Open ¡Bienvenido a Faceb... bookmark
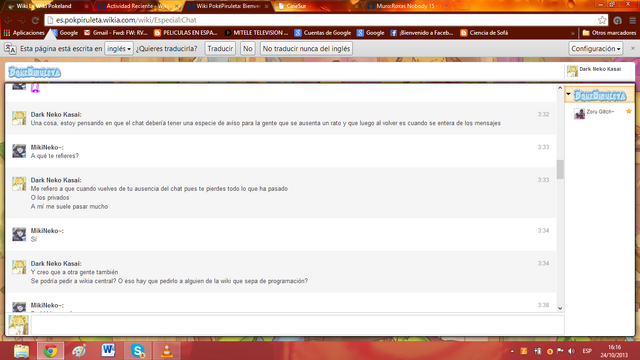This screenshot has height=360, width=640. coord(422,33)
